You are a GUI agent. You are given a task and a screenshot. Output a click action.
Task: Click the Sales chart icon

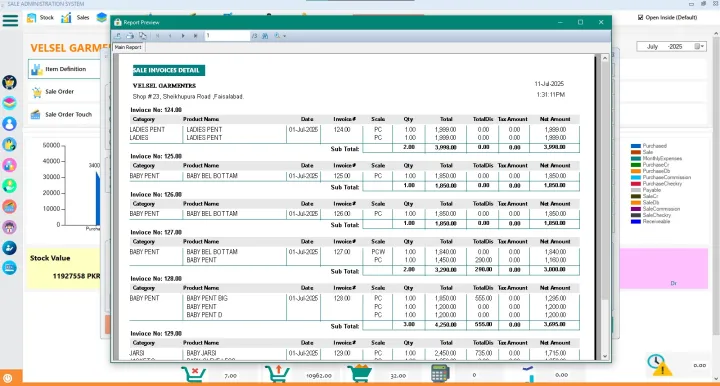[67, 18]
